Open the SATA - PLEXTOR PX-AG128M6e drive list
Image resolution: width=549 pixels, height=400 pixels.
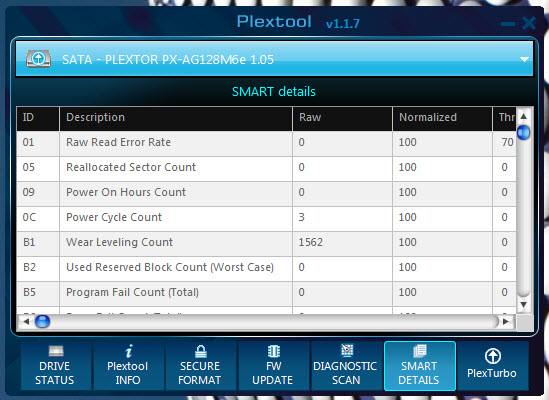(x=274, y=59)
